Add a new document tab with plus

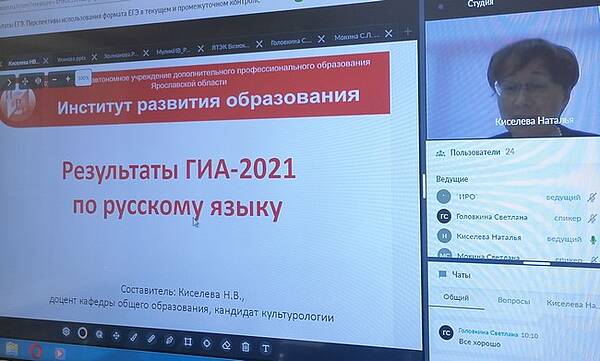tap(408, 32)
